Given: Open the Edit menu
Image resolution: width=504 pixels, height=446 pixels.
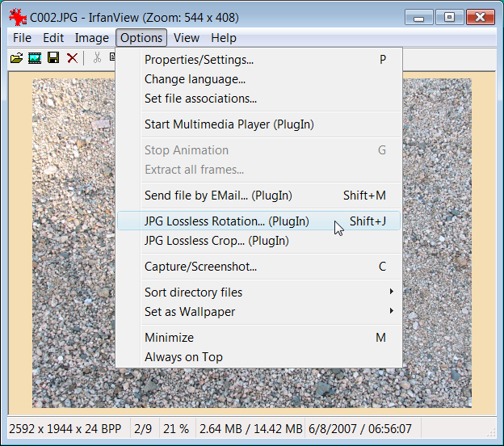Looking at the screenshot, I should [x=53, y=38].
